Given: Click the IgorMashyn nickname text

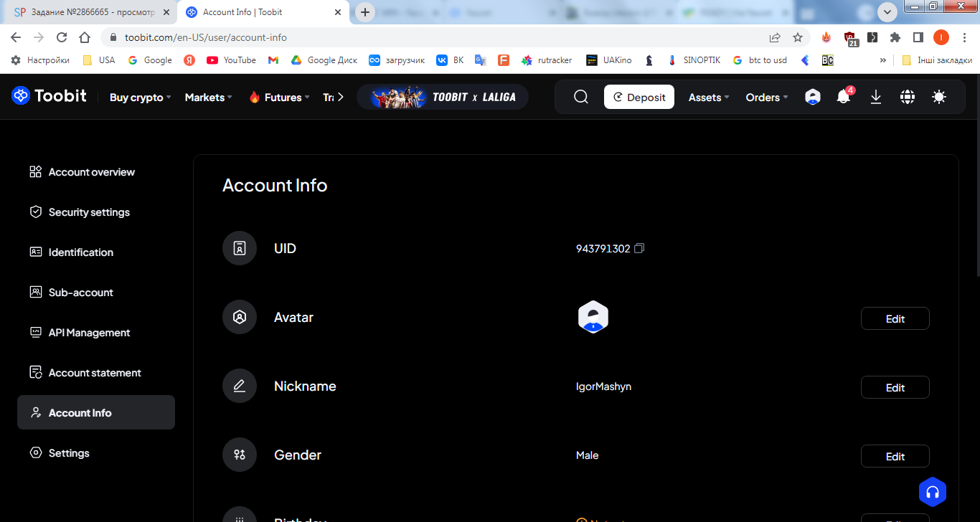Looking at the screenshot, I should (603, 386).
